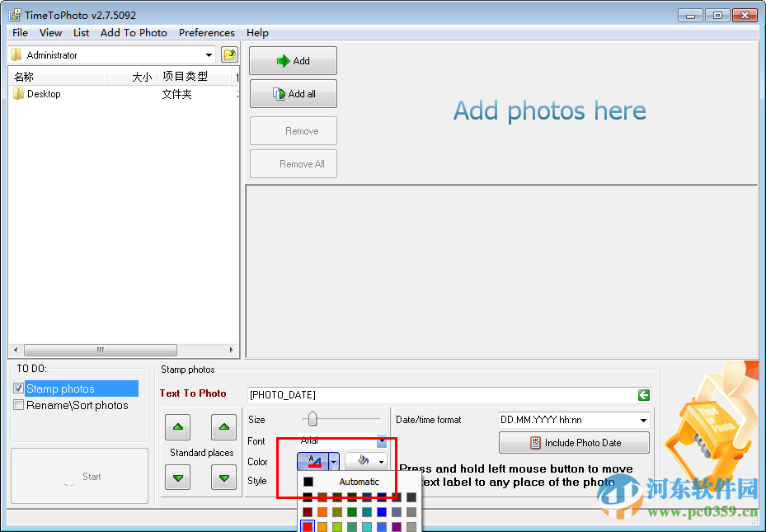Click the Size slider handle

pos(313,419)
